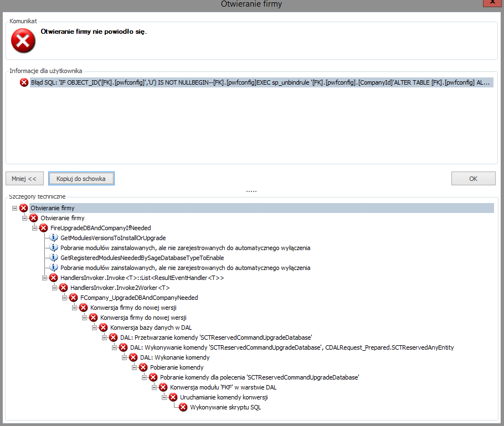Viewport: 504px width, 426px height.
Task: Click the splitter dots above 'Szczegóły techniczne'
Action: [251, 191]
